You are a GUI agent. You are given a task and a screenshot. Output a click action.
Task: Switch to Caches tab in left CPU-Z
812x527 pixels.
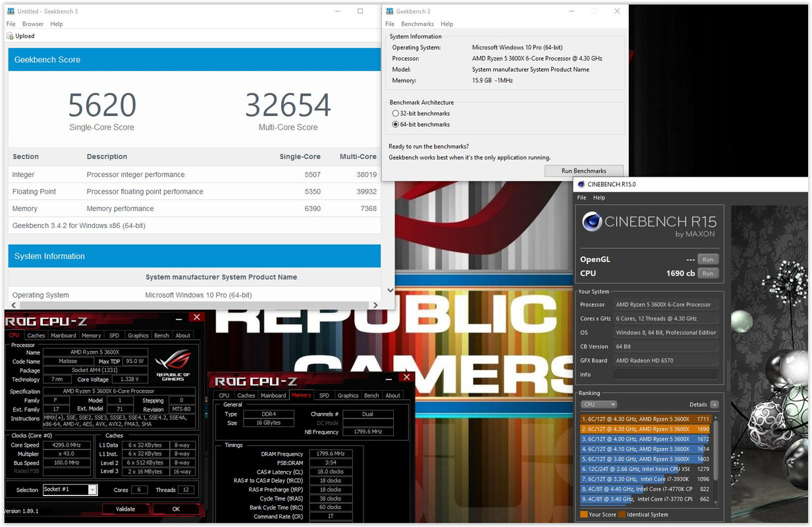(x=36, y=335)
